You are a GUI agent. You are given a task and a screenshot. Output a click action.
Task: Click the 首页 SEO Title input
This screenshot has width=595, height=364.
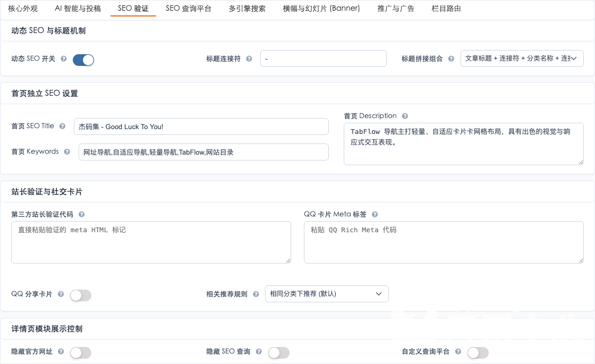click(x=201, y=126)
